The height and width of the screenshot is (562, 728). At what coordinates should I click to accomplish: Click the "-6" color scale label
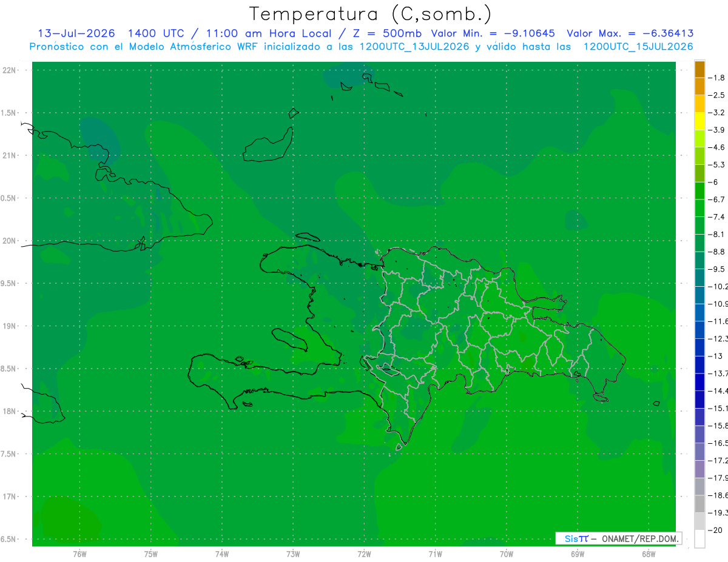(x=713, y=182)
